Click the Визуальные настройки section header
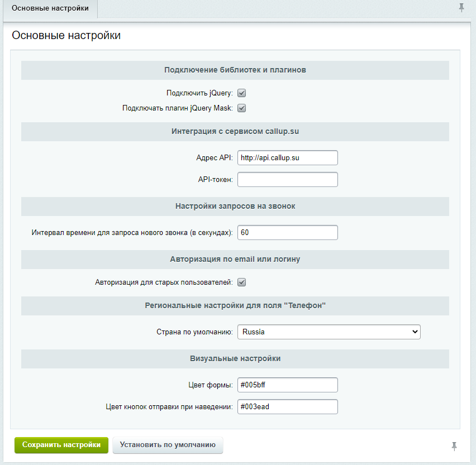Screen dimensions: 476x465 coord(235,359)
